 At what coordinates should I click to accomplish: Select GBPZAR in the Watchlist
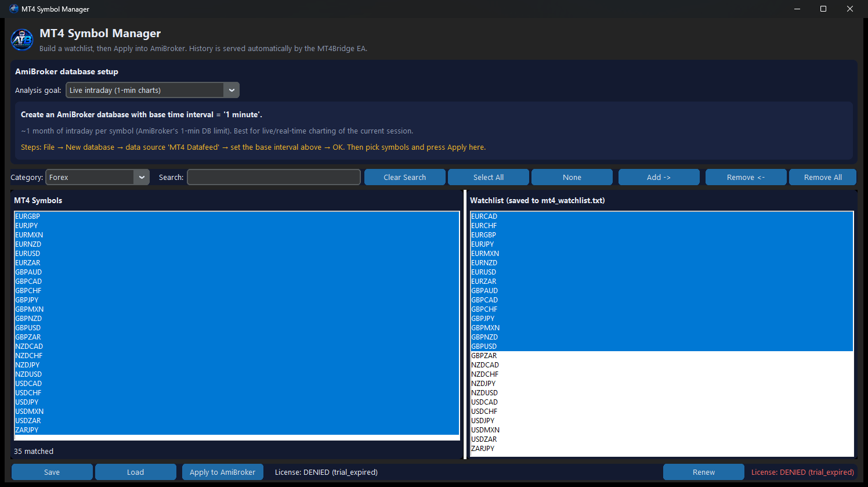pos(662,356)
